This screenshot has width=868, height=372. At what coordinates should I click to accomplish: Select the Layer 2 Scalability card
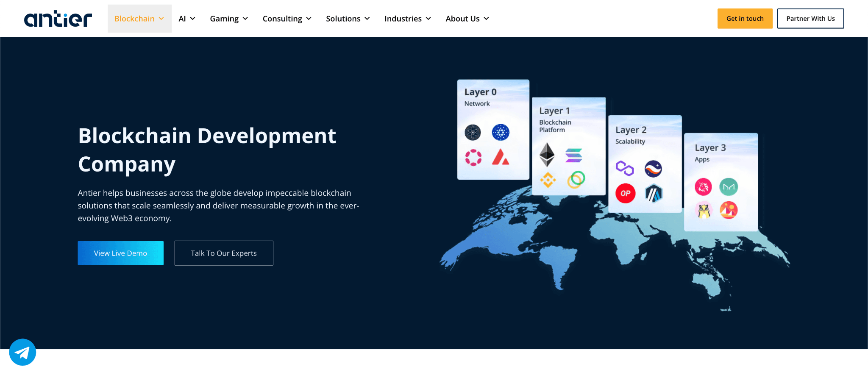tap(645, 164)
